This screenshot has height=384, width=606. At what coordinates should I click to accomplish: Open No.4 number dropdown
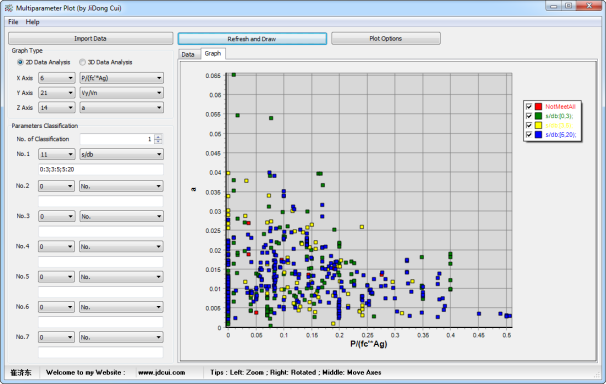(56, 246)
